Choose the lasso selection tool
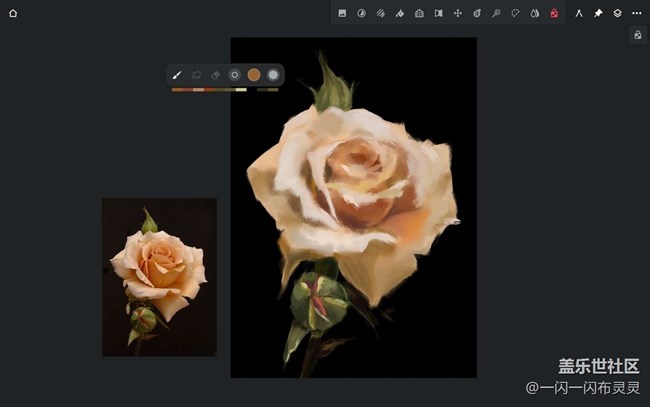The image size is (650, 407). click(x=515, y=13)
